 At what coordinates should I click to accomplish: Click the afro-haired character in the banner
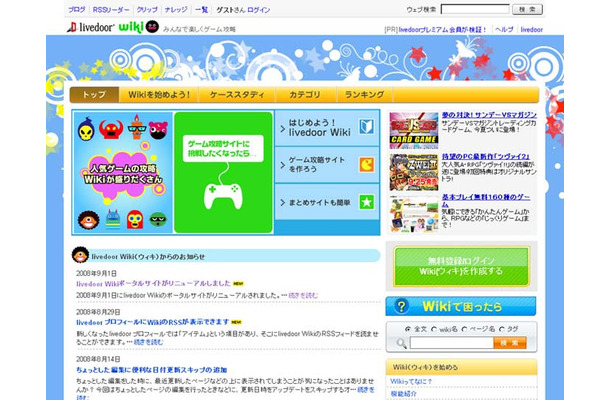[x=88, y=220]
